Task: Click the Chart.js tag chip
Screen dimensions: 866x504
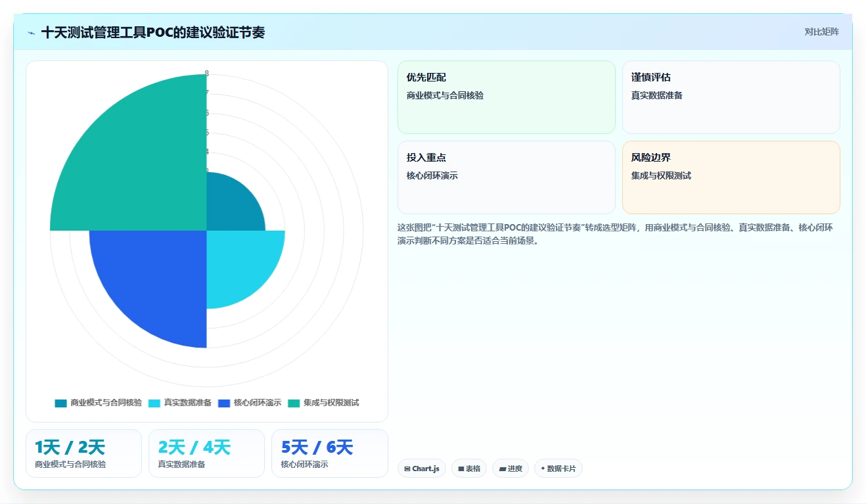Action: 422,469
